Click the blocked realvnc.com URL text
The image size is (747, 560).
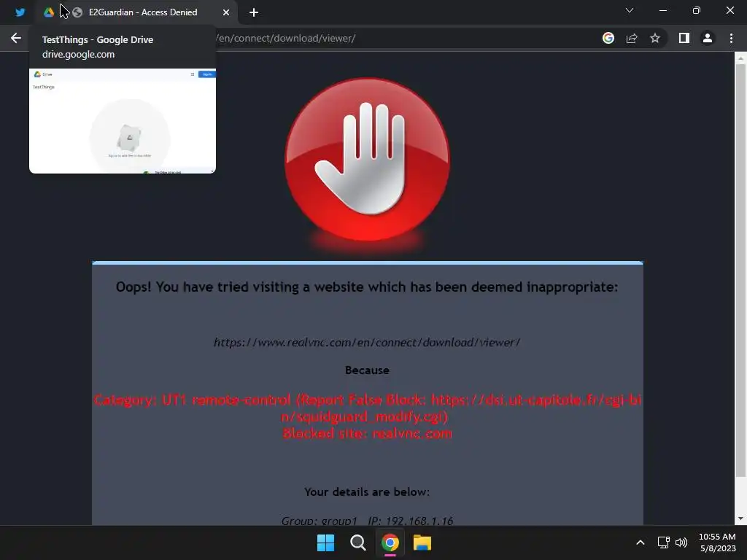367,343
